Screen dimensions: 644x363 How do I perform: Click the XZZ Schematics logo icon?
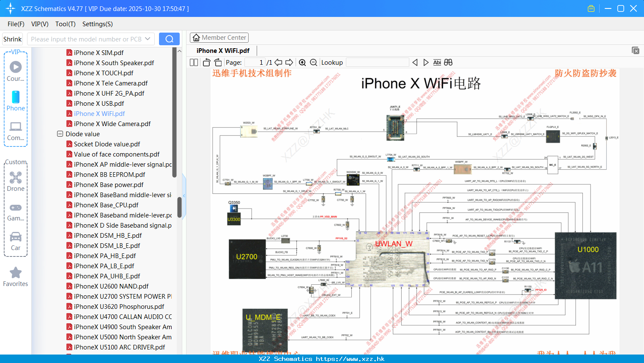coord(11,8)
